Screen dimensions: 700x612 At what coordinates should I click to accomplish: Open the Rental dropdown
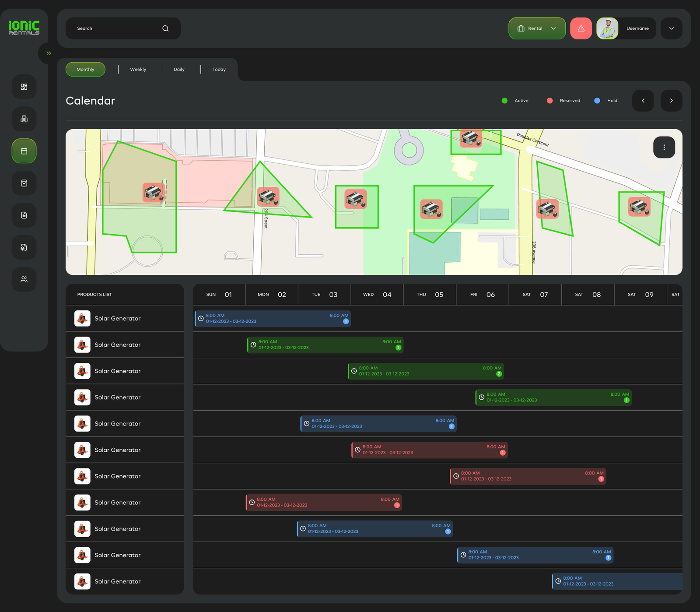(x=537, y=28)
